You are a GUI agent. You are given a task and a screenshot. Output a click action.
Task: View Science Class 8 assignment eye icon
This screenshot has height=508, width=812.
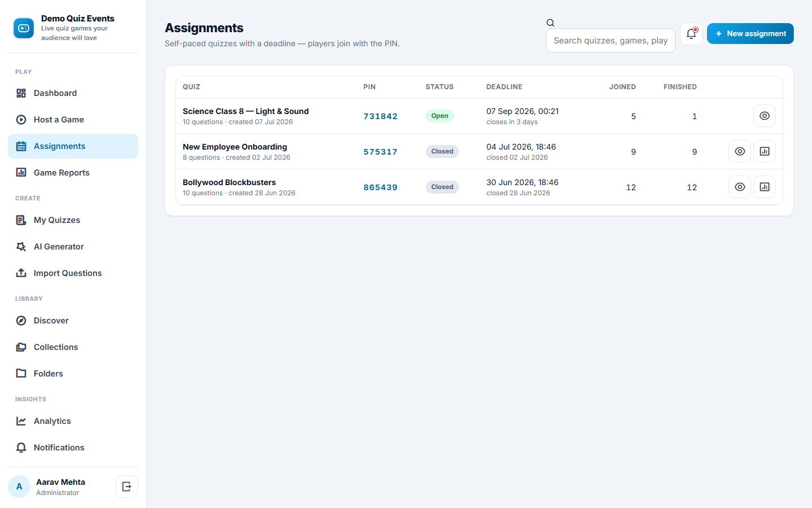point(765,116)
